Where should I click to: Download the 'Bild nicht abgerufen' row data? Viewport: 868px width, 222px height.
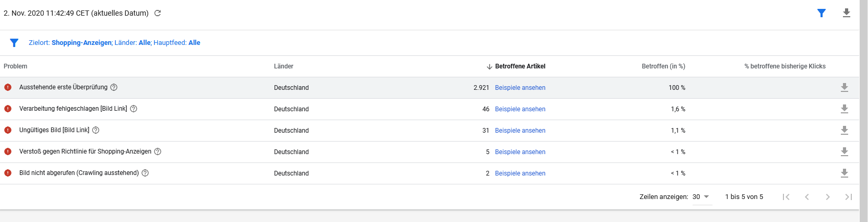[x=844, y=173]
